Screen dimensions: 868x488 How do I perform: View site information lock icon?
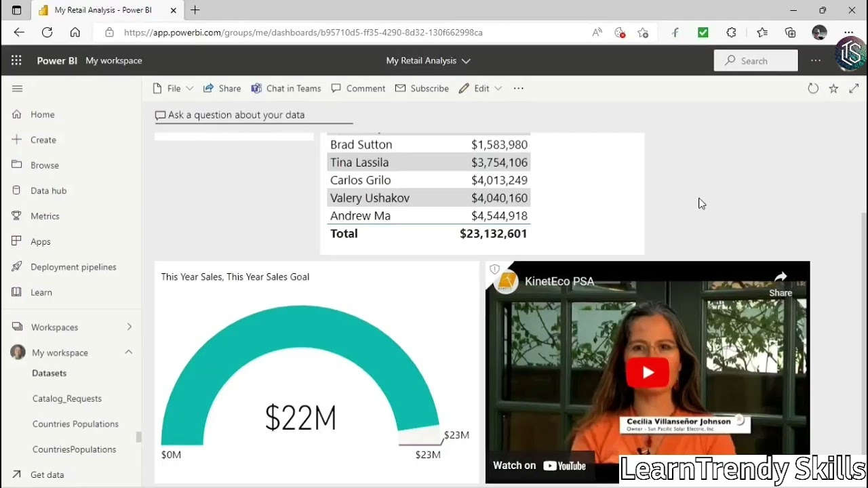pos(109,33)
